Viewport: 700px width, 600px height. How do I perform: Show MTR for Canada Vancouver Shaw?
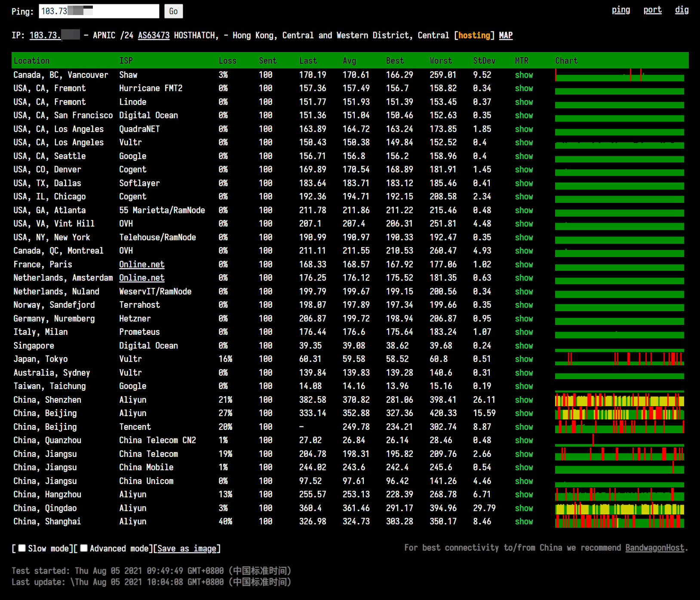[x=524, y=75]
